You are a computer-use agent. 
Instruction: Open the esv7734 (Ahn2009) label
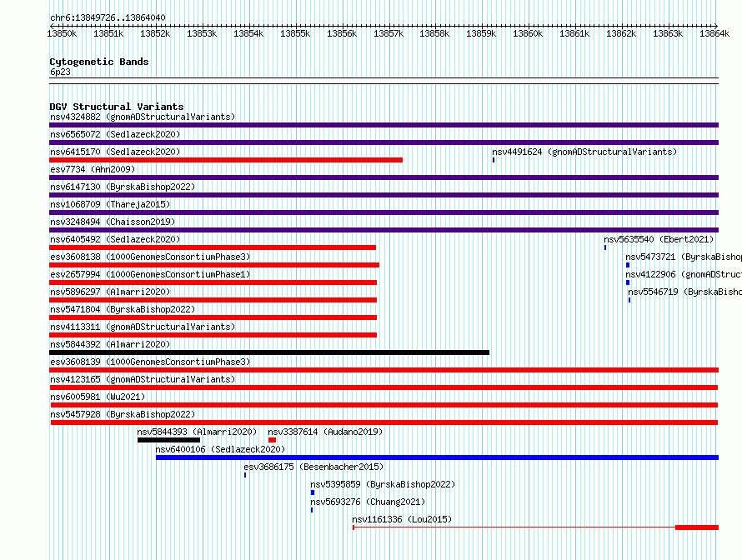(x=93, y=169)
